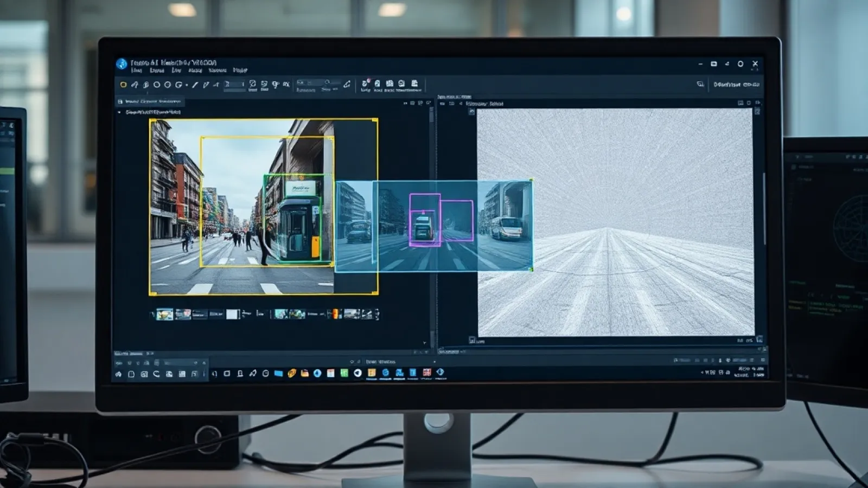Select the yellow rounded-square tool in the toolbar
Screen dimensions: 868x488
pyautogui.click(x=123, y=85)
